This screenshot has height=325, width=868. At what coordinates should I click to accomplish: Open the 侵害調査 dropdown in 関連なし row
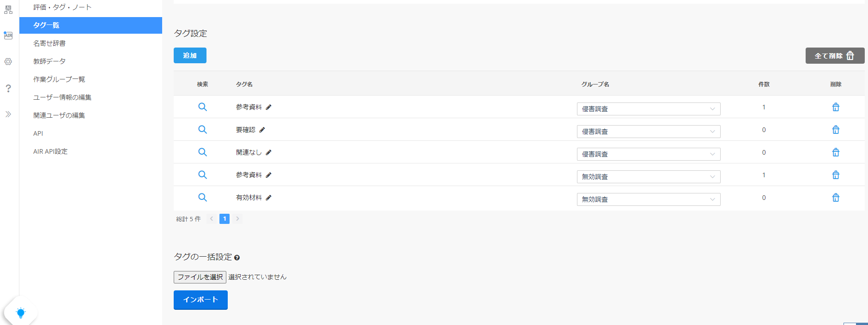coord(648,154)
